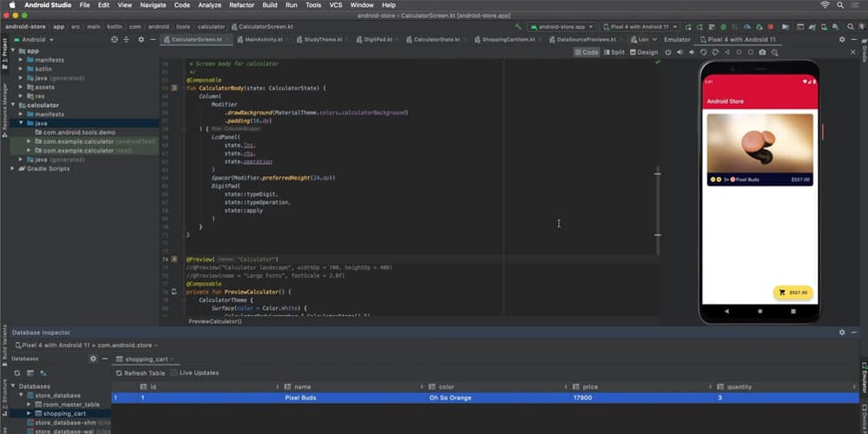Click Refresh Table button
Screen dimensions: 868x434
140,373
